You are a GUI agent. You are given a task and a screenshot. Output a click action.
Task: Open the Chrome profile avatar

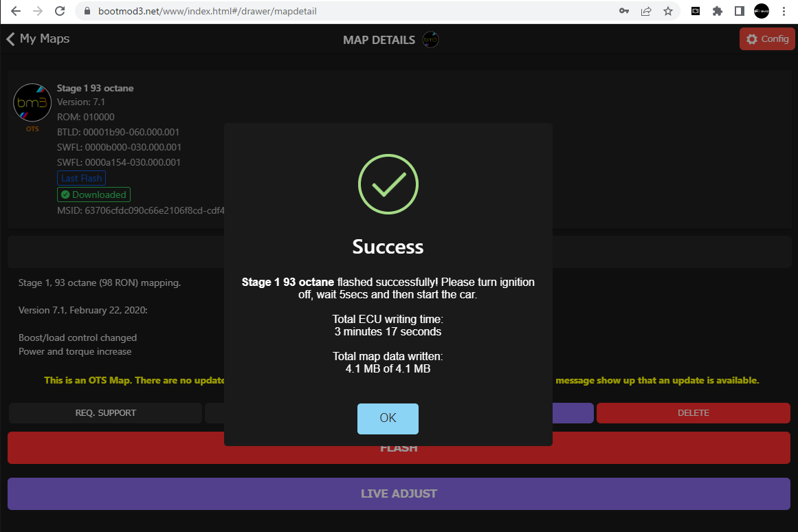pyautogui.click(x=762, y=11)
